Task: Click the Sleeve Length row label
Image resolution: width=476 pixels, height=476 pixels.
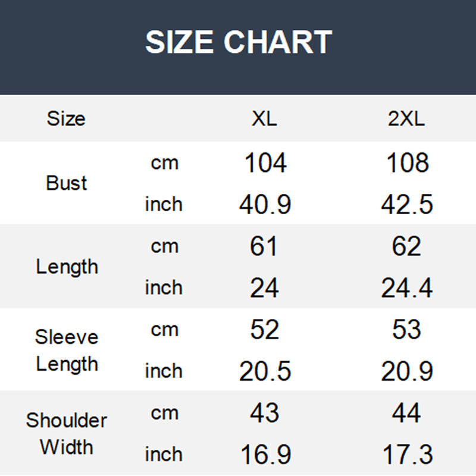Action: click(66, 350)
